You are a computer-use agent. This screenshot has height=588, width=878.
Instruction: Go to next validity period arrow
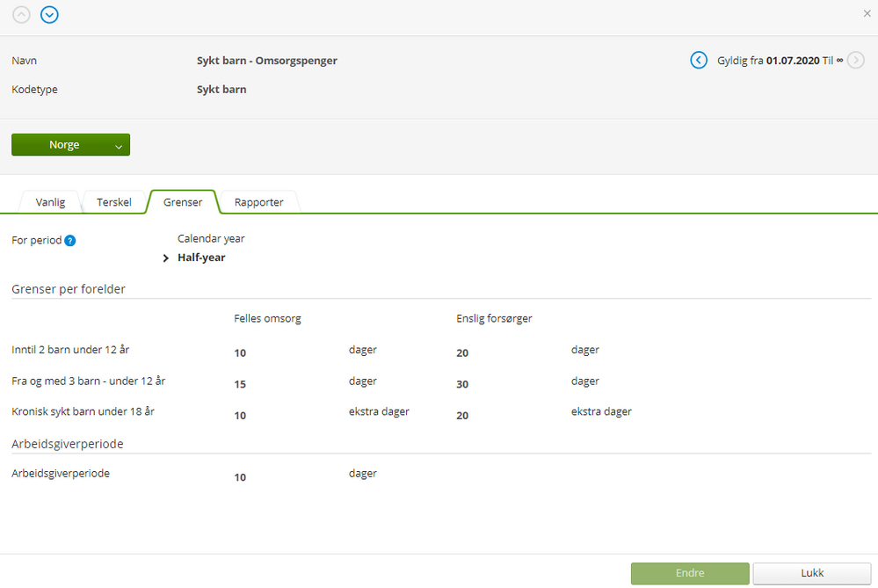point(856,61)
